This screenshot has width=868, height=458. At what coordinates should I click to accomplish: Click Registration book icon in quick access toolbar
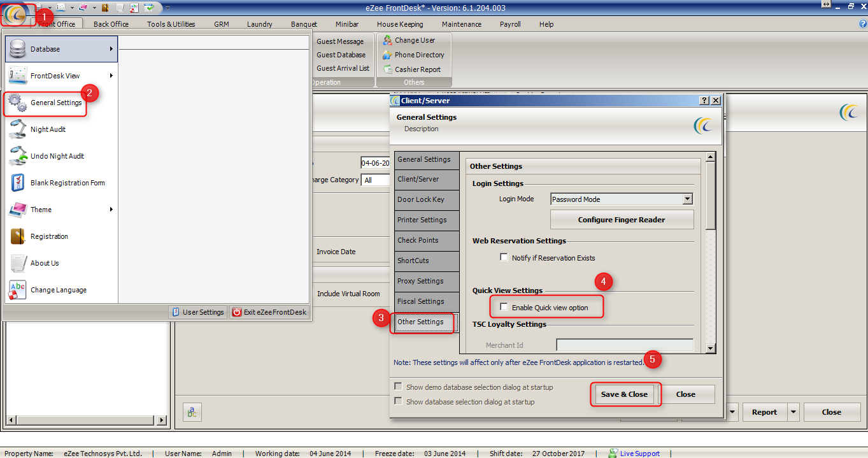pos(105,8)
